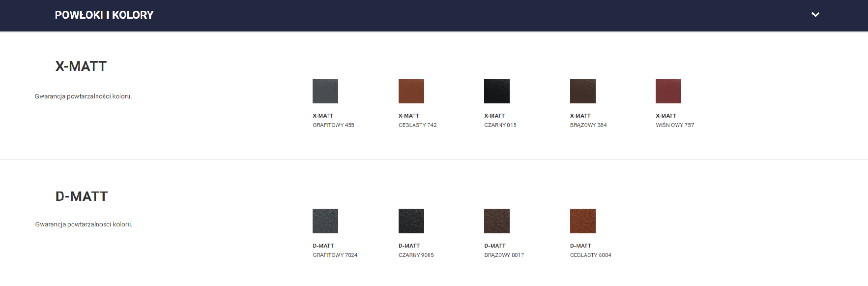
Task: Click the Grafitowy 7024 text label
Action: click(x=335, y=255)
